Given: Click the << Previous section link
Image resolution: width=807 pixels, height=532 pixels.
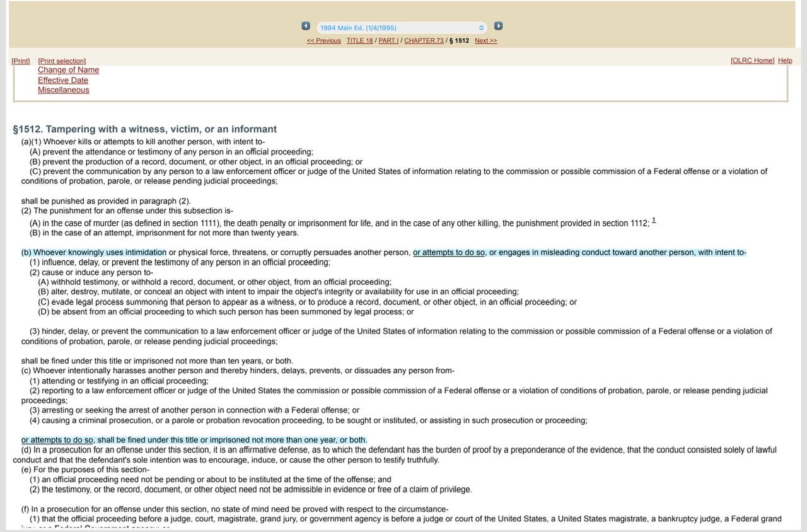Looking at the screenshot, I should 324,40.
